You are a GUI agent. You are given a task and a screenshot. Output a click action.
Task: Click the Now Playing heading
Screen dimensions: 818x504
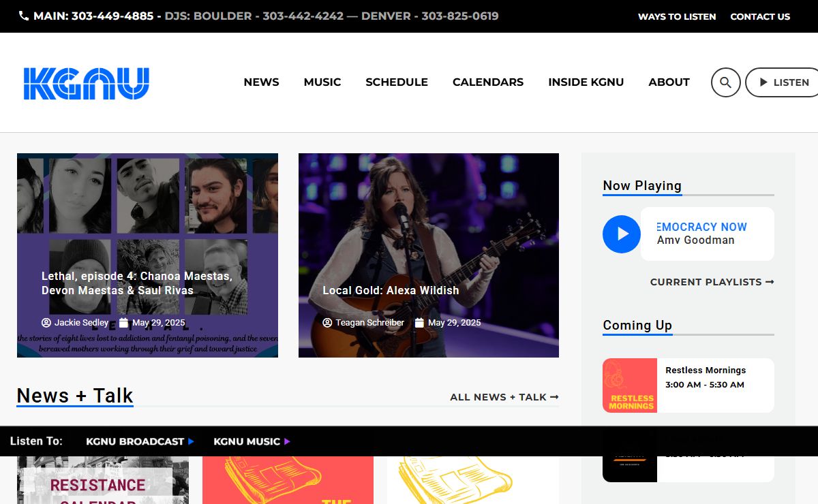pyautogui.click(x=642, y=185)
